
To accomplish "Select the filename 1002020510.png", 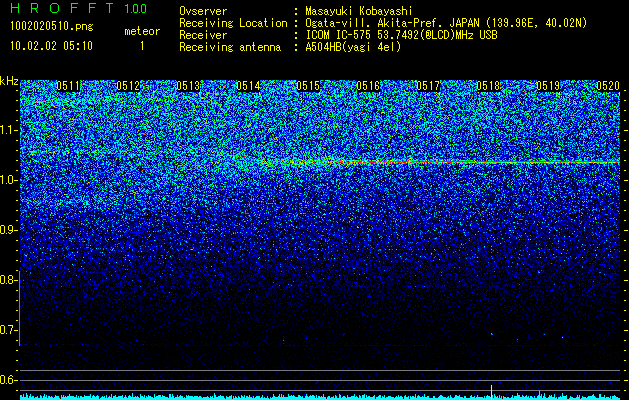I will tap(52, 27).
